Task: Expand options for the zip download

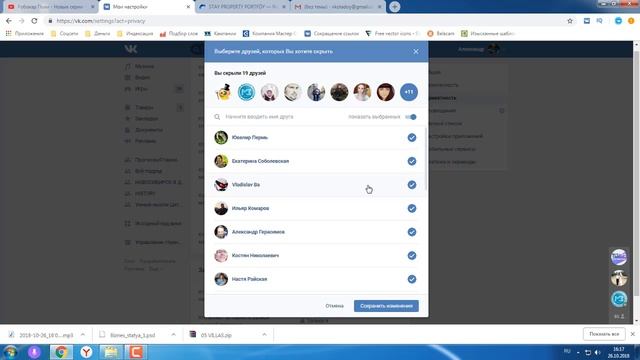Action: click(264, 335)
